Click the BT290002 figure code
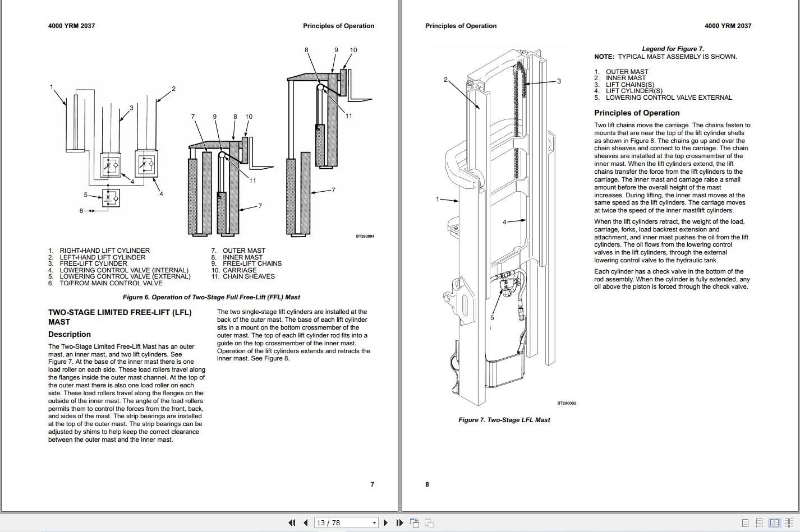The image size is (800, 532). 567,403
